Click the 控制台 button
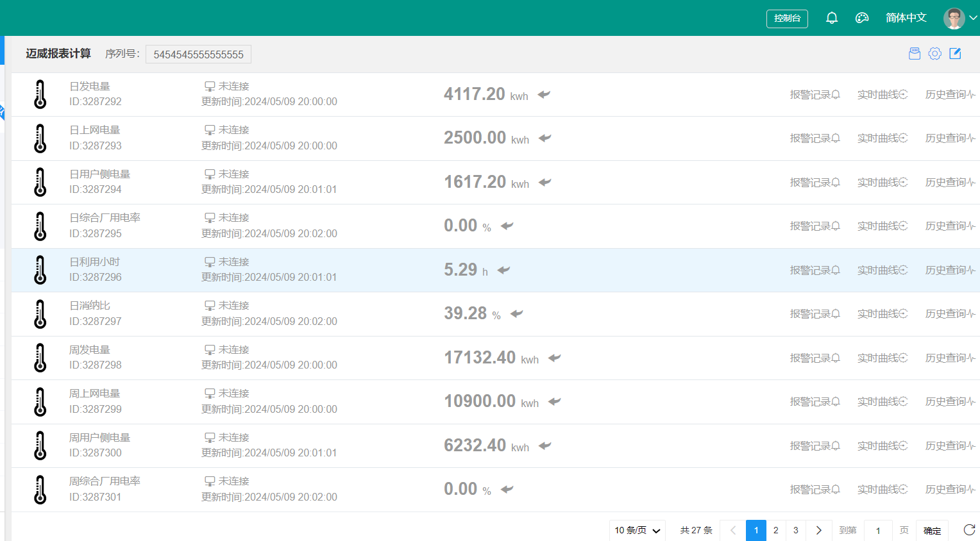 coord(787,19)
